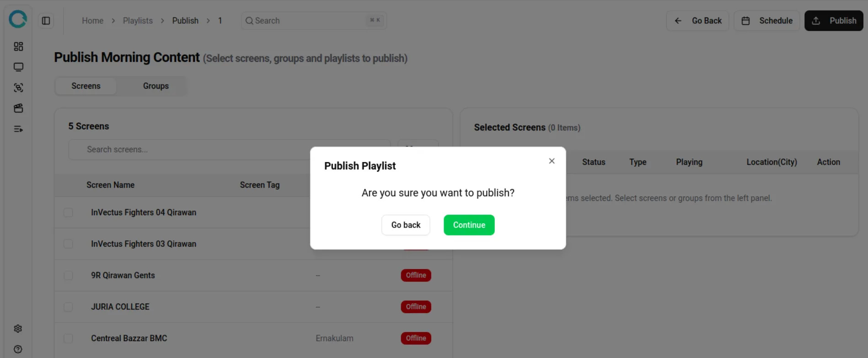The height and width of the screenshot is (358, 868).
Task: Click the screen capture icon in sidebar
Action: 18,87
